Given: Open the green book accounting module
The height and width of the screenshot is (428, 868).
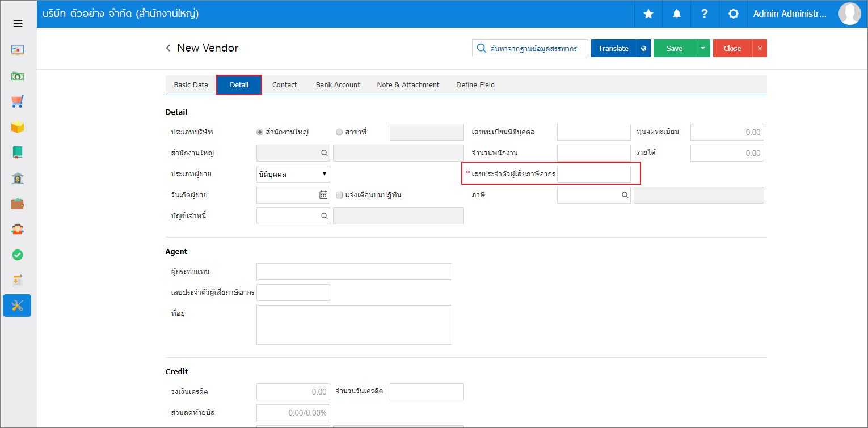Looking at the screenshot, I should pos(18,152).
